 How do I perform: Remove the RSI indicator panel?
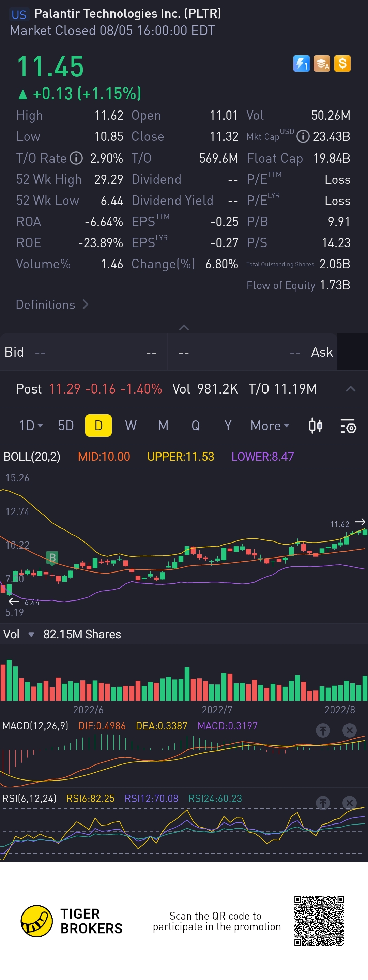[349, 803]
